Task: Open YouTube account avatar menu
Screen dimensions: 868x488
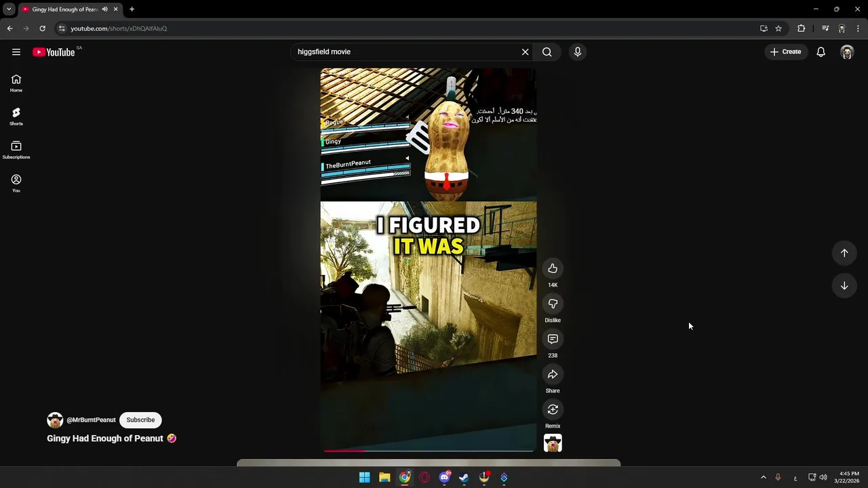Action: point(847,52)
